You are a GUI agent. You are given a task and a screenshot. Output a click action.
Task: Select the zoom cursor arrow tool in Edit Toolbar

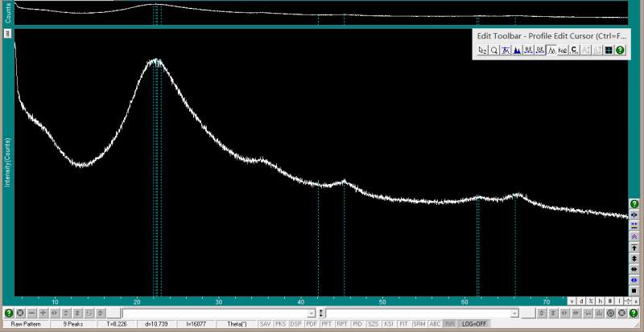click(482, 50)
